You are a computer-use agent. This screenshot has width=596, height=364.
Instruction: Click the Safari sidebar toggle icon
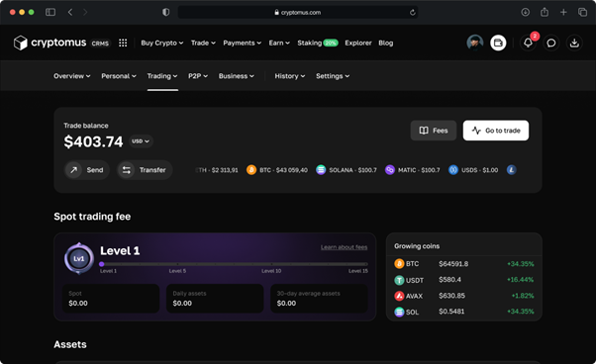tap(50, 12)
